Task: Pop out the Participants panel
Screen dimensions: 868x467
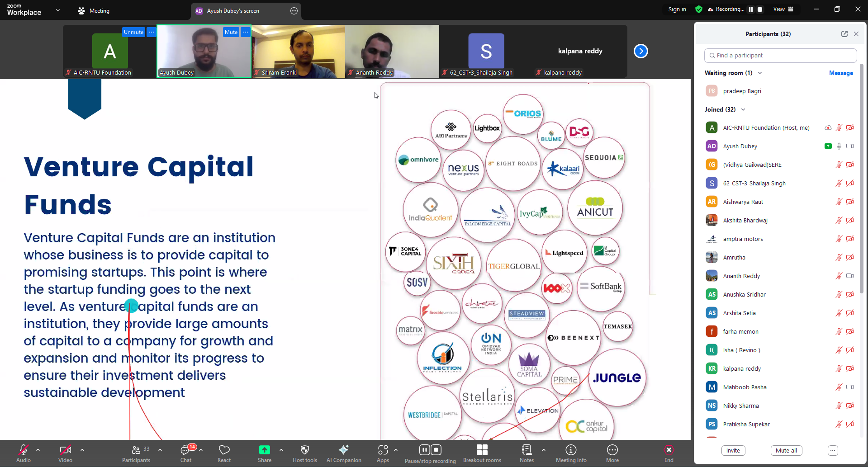Action: 844,34
